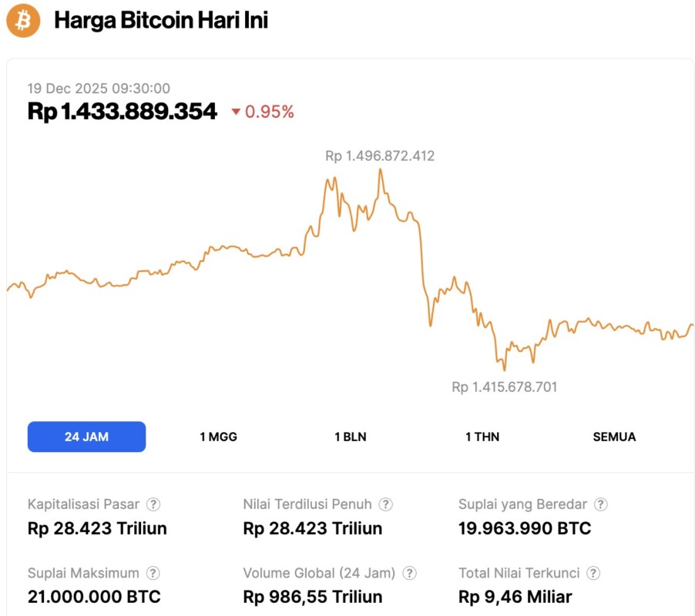Screen dimensions: 695x616
Task: Click the chart peak label Rp 1.496.872.412
Action: pyautogui.click(x=380, y=156)
